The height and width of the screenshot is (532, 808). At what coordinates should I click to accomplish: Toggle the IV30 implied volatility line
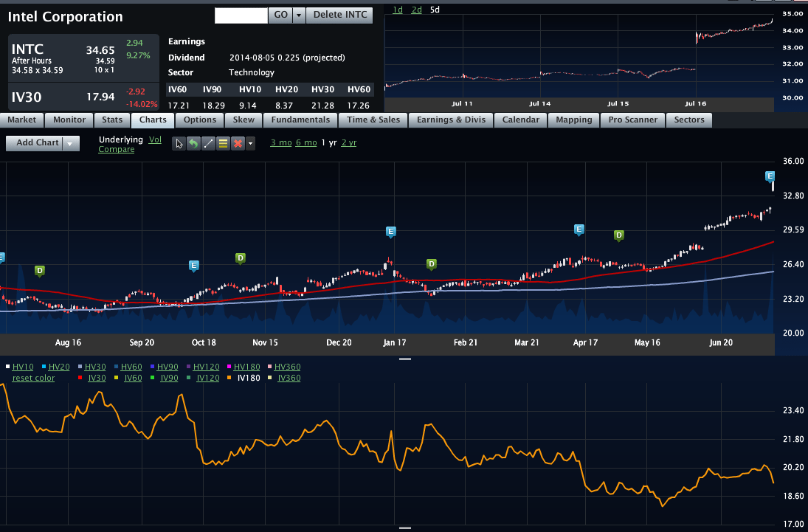96,378
